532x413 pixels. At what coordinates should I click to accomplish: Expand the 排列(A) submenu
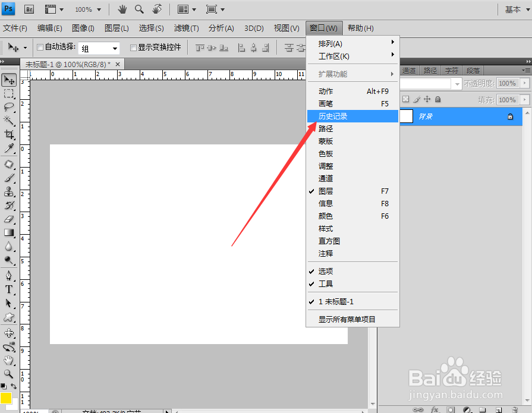pyautogui.click(x=353, y=44)
